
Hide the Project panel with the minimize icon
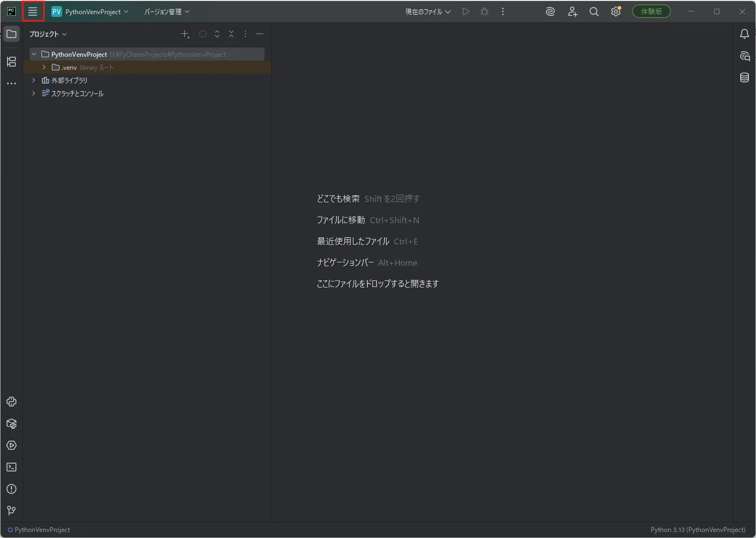pos(260,34)
